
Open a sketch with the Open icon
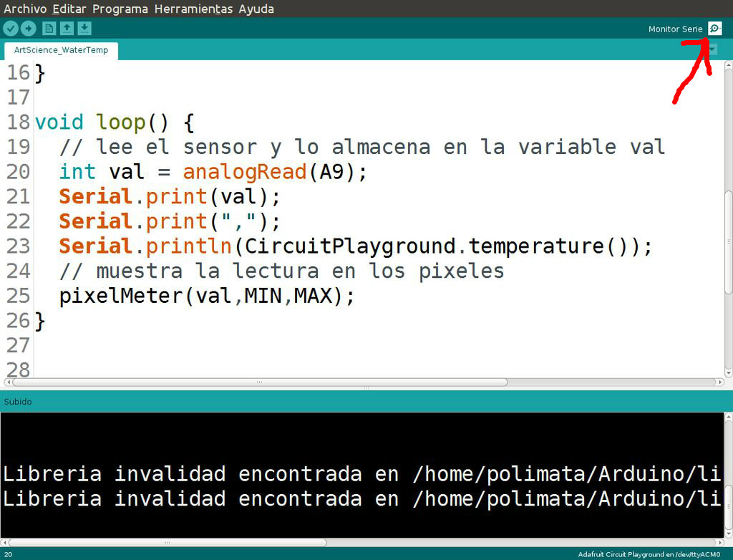[67, 29]
